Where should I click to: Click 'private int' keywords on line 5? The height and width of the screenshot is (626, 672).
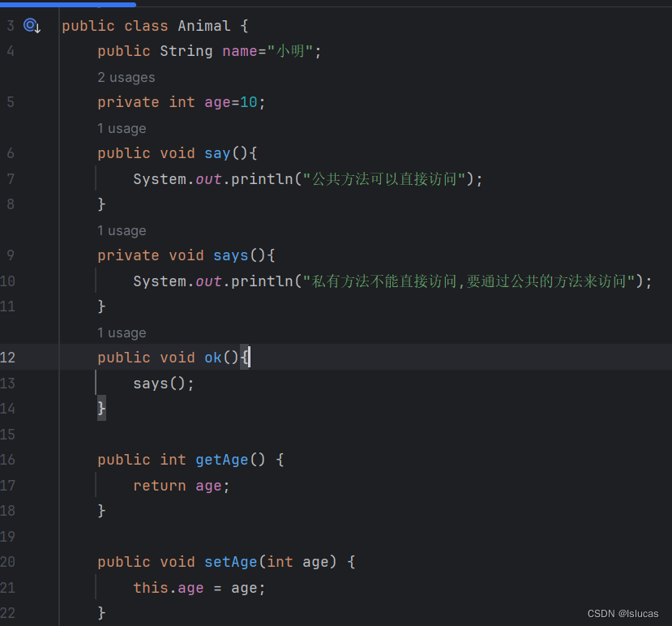coord(146,102)
